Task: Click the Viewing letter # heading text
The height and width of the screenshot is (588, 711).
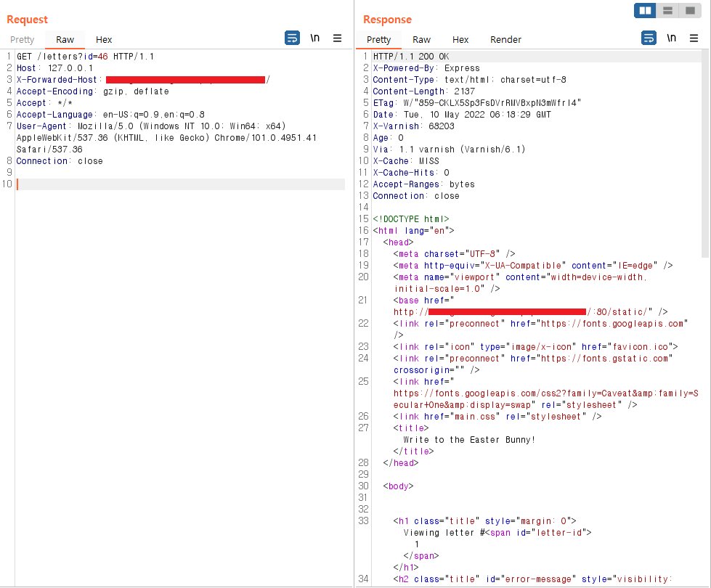Action: point(444,533)
